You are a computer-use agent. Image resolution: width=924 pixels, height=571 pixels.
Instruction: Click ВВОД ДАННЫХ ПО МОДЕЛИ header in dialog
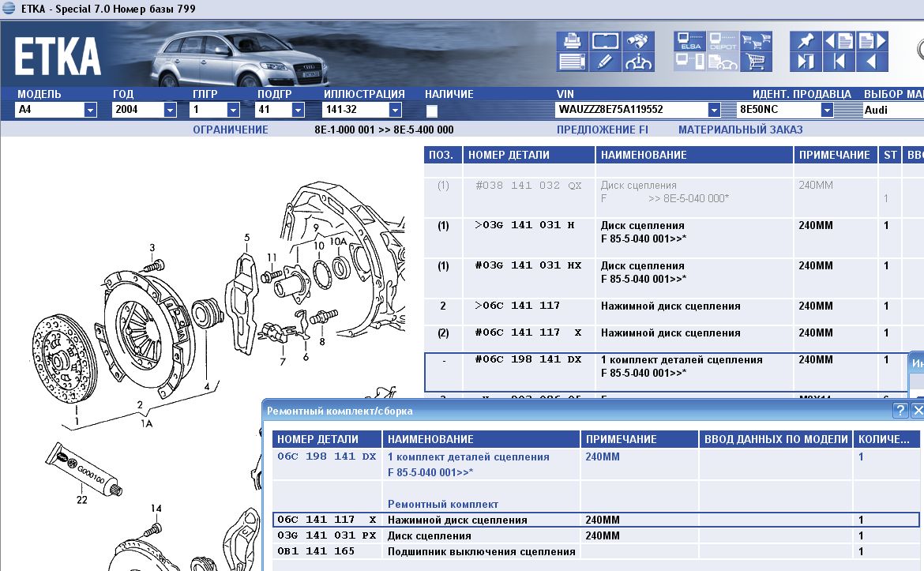tap(776, 439)
